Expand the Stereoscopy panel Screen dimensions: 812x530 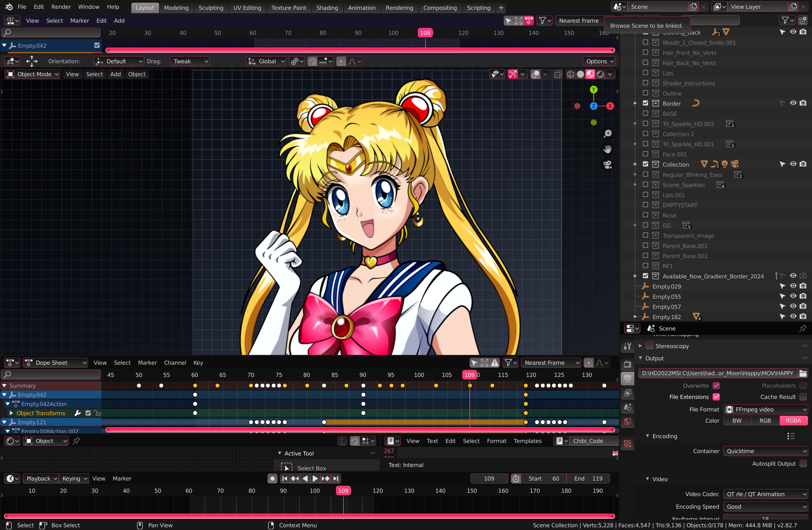tap(640, 346)
